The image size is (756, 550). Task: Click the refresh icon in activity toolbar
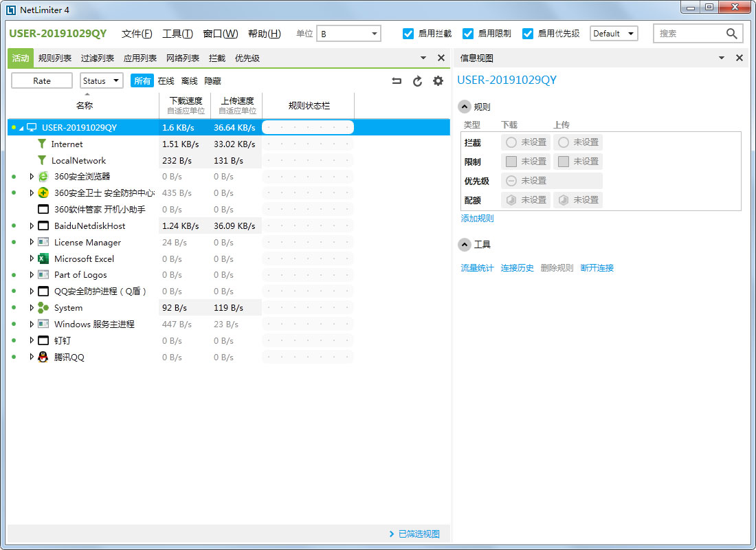417,81
